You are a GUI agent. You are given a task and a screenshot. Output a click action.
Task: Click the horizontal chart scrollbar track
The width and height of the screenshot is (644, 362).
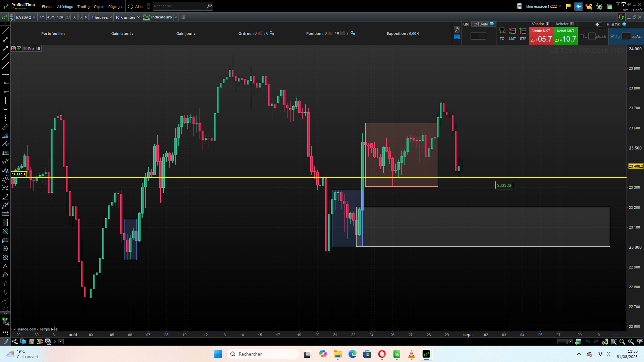coord(302,342)
